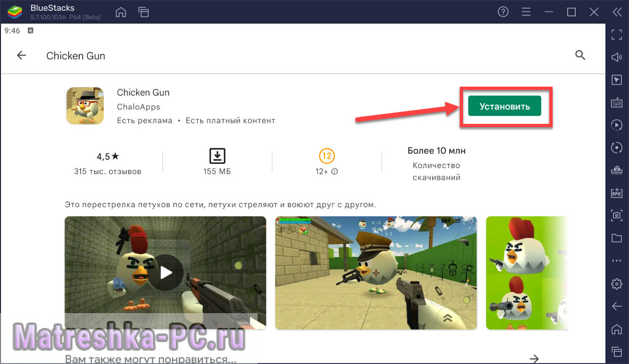Click the green Установить install button
This screenshot has height=364, width=629.
pos(505,106)
